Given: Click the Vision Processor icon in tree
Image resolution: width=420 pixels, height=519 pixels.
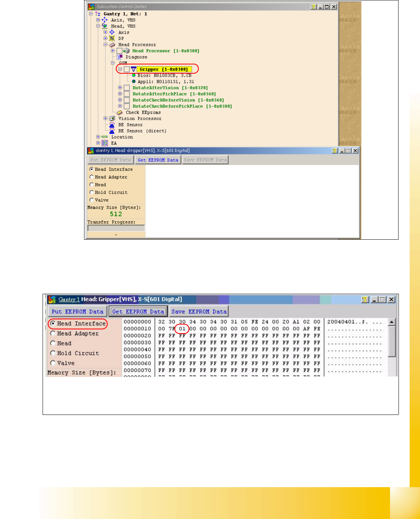Looking at the screenshot, I should pos(112,119).
